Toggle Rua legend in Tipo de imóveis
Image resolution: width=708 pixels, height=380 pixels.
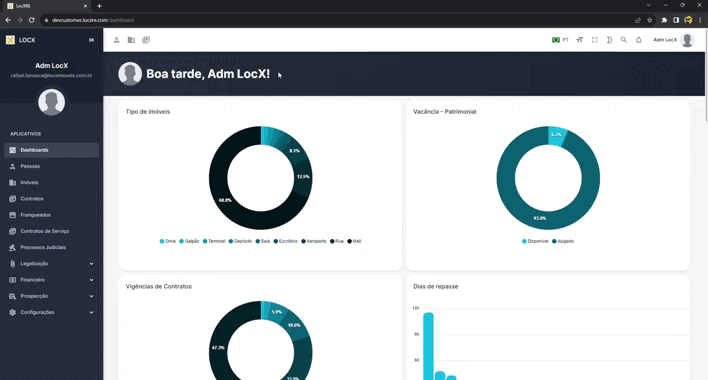point(337,241)
